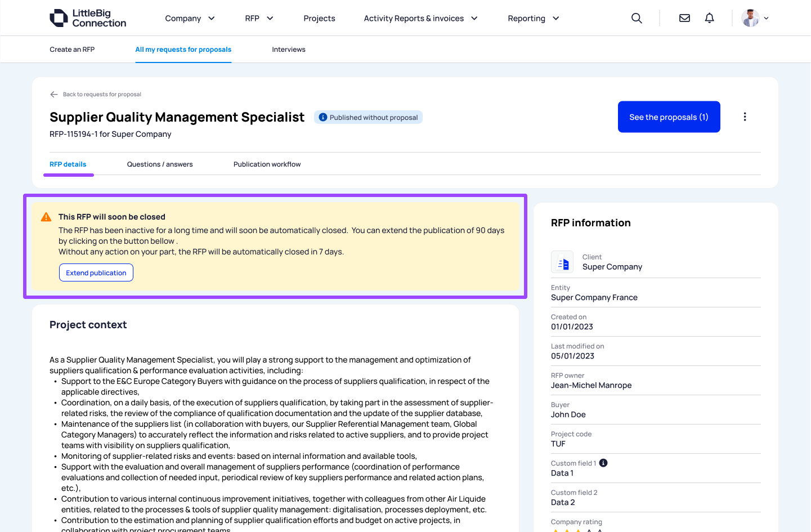Screen dimensions: 811x532
Task: Switch to the Interviews tab
Action: [289, 50]
